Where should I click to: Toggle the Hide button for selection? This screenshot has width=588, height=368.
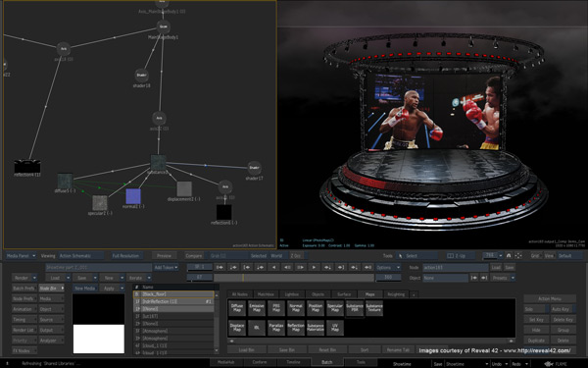pyautogui.click(x=536, y=330)
